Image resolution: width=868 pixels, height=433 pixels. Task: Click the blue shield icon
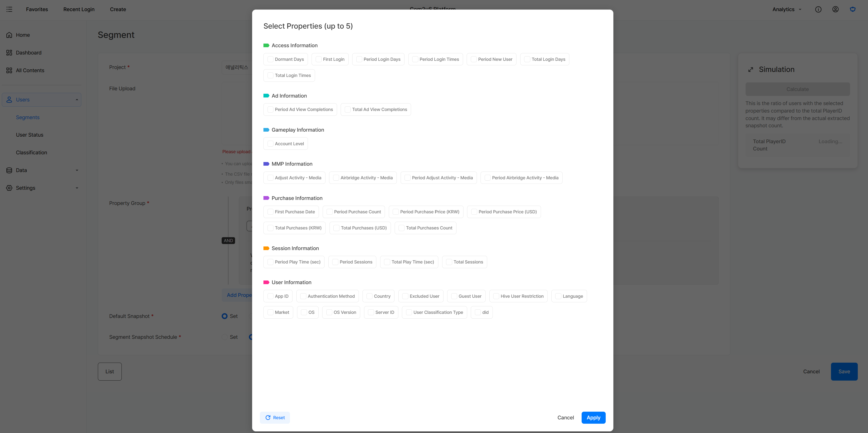coord(853,10)
